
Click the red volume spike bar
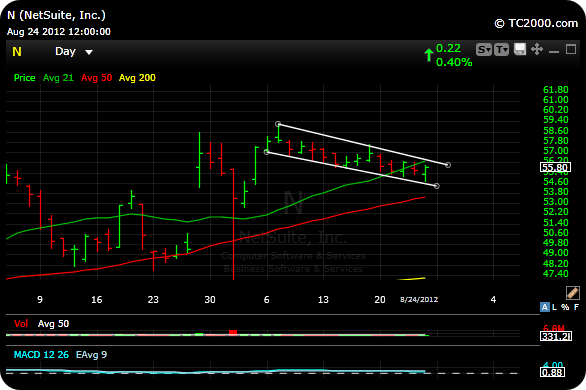(x=233, y=332)
